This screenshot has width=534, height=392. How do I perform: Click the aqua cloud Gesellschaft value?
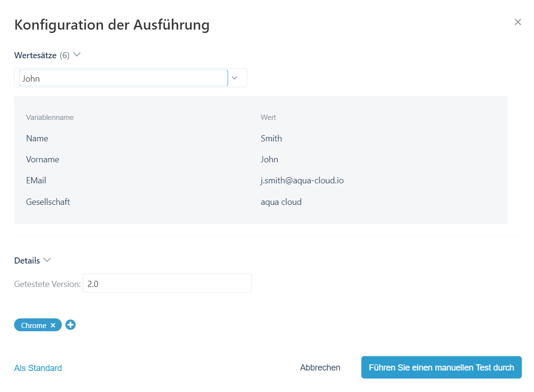pos(281,202)
